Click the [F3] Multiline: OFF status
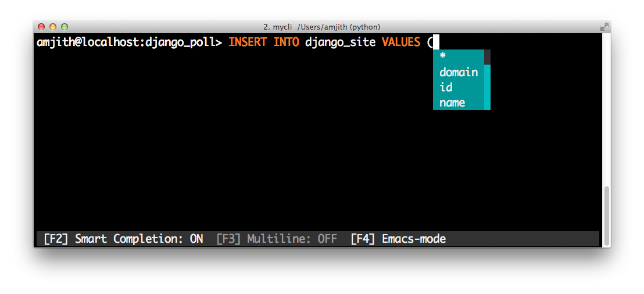This screenshot has height=294, width=644. tap(277, 239)
